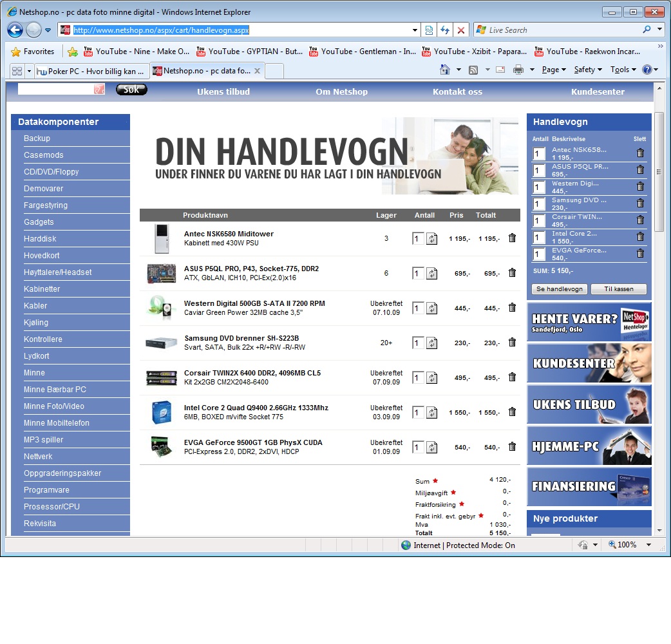Proceed with Til kassen button

pyautogui.click(x=618, y=289)
